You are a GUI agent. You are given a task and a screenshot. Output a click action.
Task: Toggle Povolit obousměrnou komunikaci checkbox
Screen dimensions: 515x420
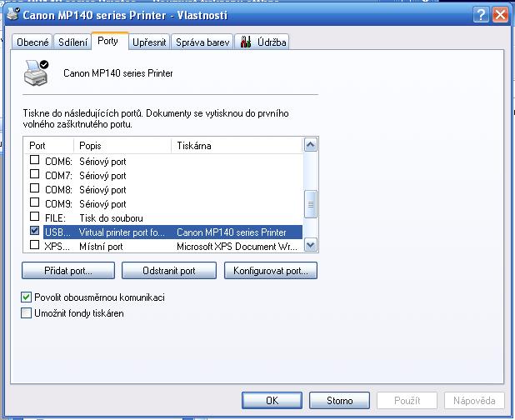pos(26,297)
